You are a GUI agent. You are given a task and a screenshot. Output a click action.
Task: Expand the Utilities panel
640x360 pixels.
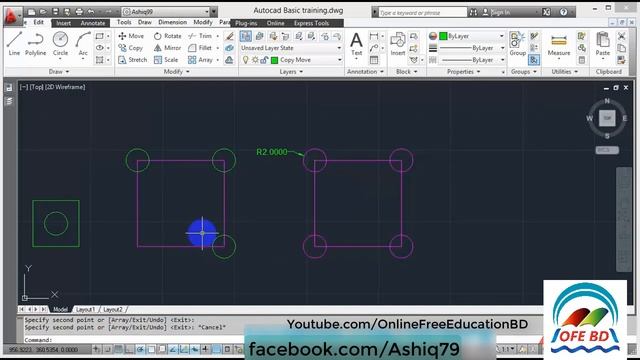[565, 72]
